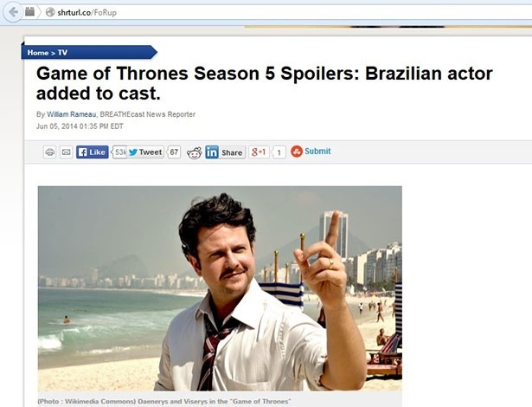This screenshot has height=407, width=532.
Task: Click the Twitter Tweet button
Action: click(146, 152)
